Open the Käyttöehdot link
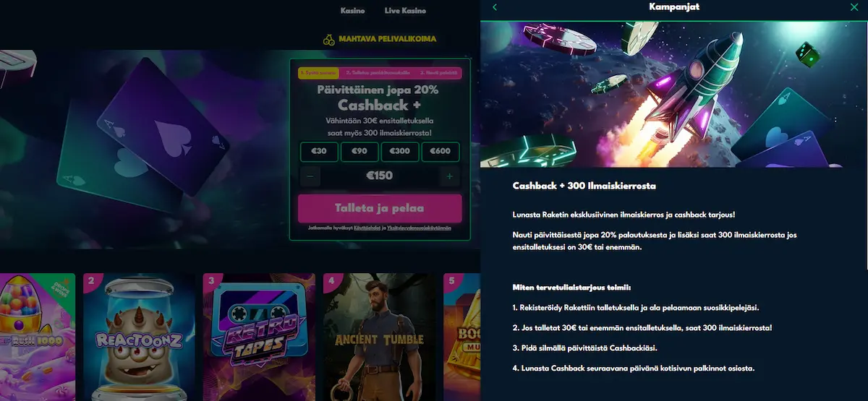The width and height of the screenshot is (868, 401). [x=366, y=228]
